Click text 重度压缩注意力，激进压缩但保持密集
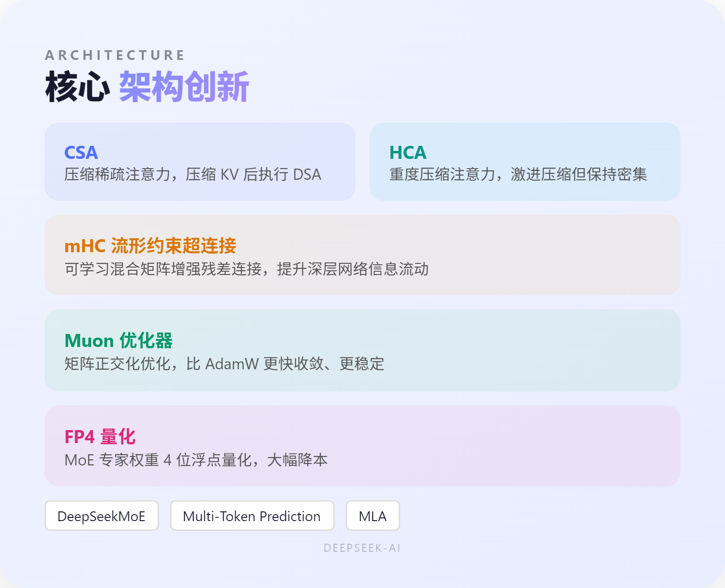This screenshot has height=588, width=725. point(518,175)
